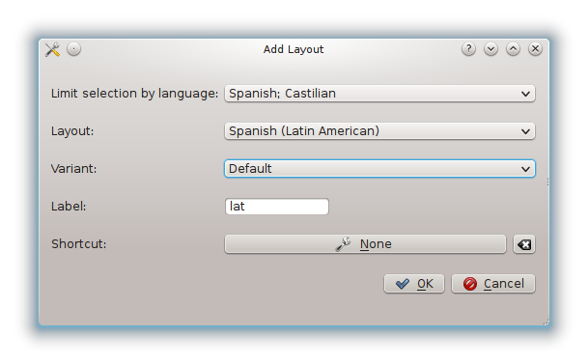Click the 'Limit selection by language:' label
The image size is (588, 364).
coord(134,94)
